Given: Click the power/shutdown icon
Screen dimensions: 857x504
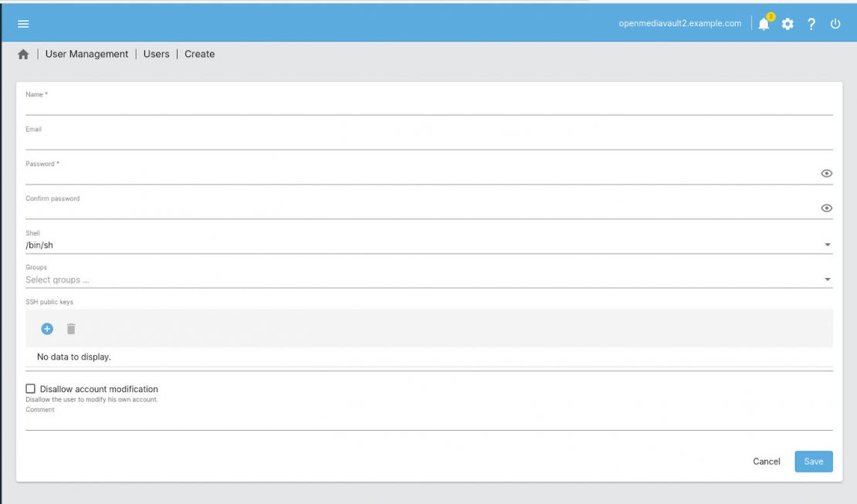Looking at the screenshot, I should 835,24.
